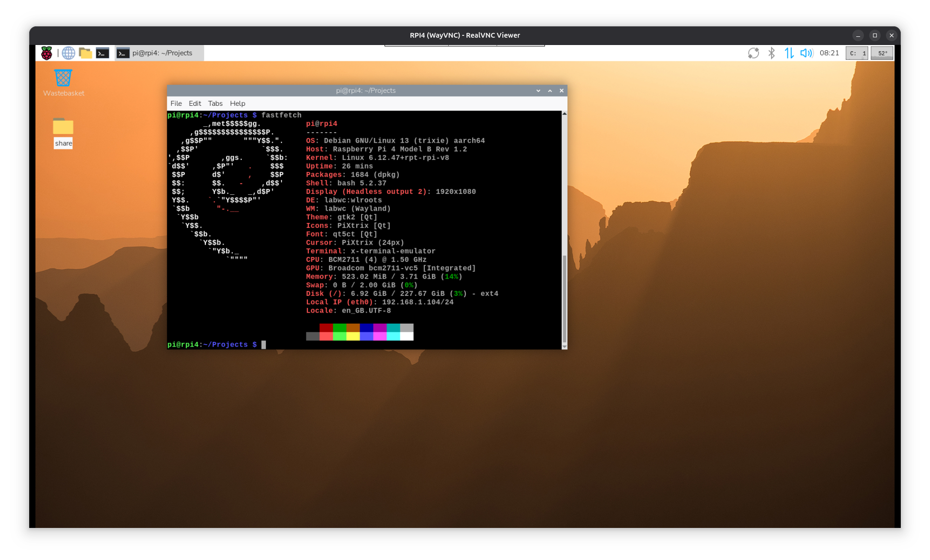
Task: Launch the web browser globe icon
Action: [x=68, y=53]
